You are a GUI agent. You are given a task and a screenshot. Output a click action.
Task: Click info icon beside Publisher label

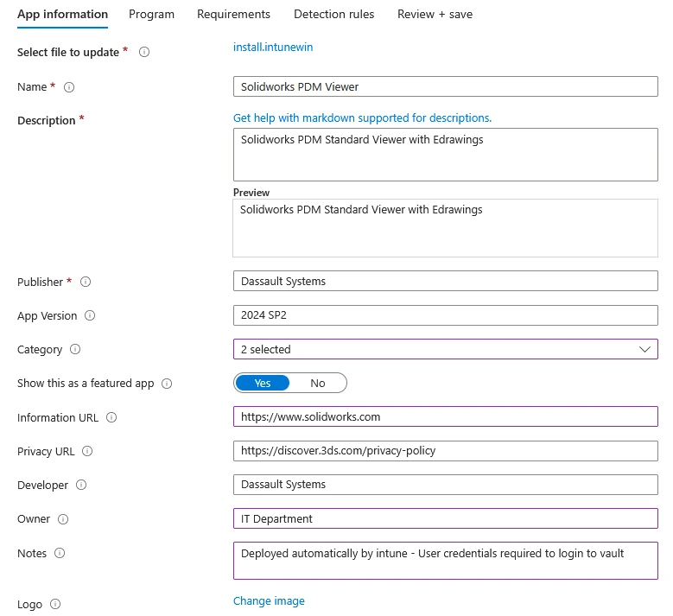coord(86,282)
